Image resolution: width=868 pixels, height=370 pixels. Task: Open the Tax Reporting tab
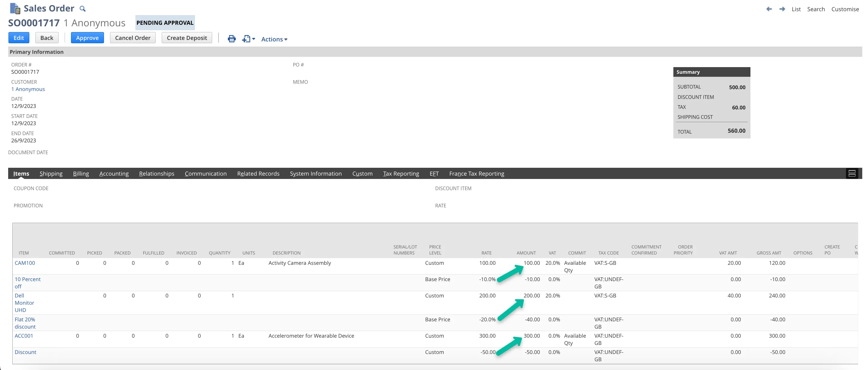(401, 174)
